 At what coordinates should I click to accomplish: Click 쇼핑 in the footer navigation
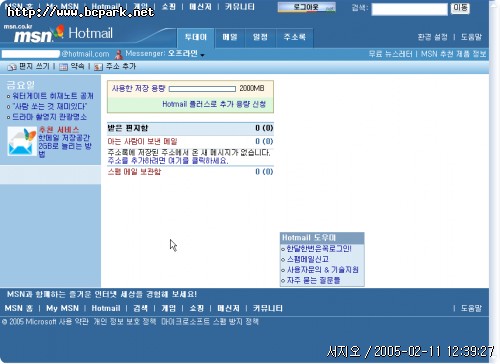196,308
